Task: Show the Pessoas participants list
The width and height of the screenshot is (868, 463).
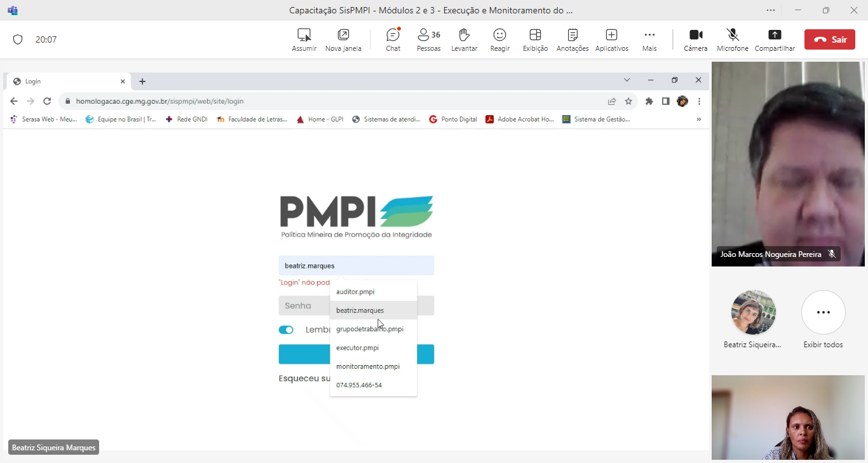Action: point(429,39)
